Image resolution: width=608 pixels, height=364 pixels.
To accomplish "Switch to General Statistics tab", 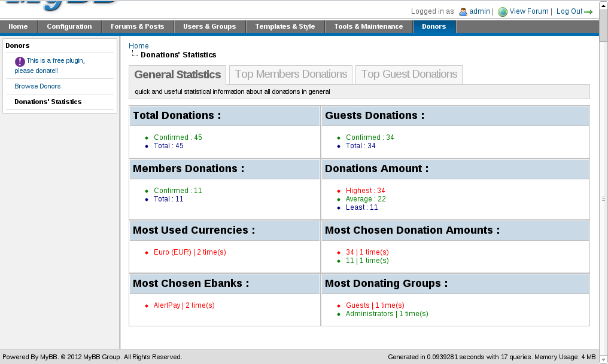I will tap(178, 74).
